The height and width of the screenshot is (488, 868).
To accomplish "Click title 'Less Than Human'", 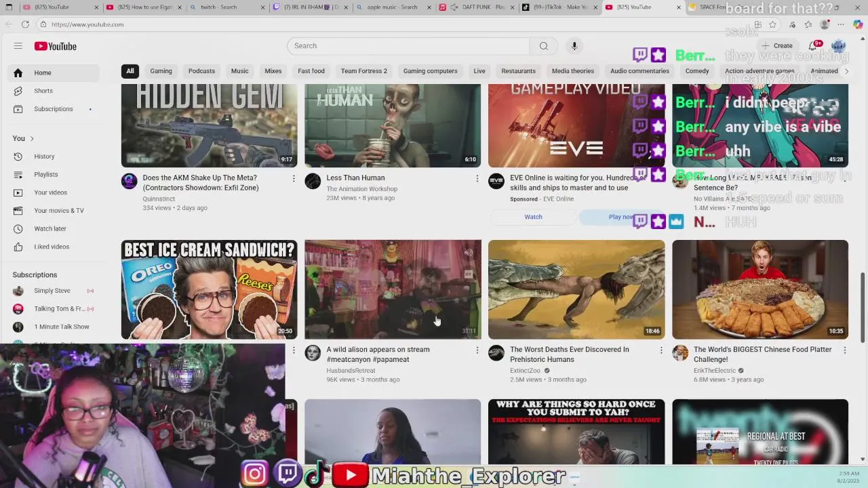I will point(355,178).
